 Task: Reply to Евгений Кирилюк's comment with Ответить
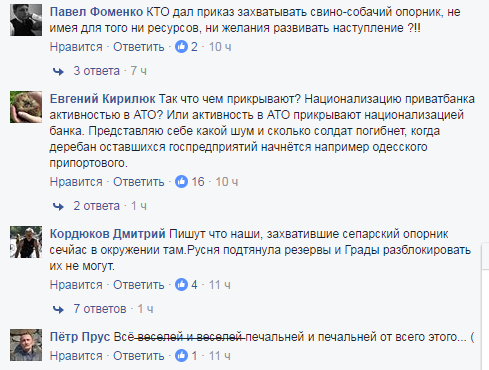[x=139, y=182]
